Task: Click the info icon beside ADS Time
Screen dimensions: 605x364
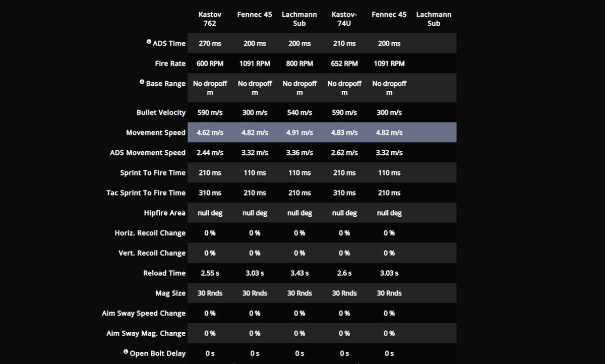Action: tap(149, 42)
